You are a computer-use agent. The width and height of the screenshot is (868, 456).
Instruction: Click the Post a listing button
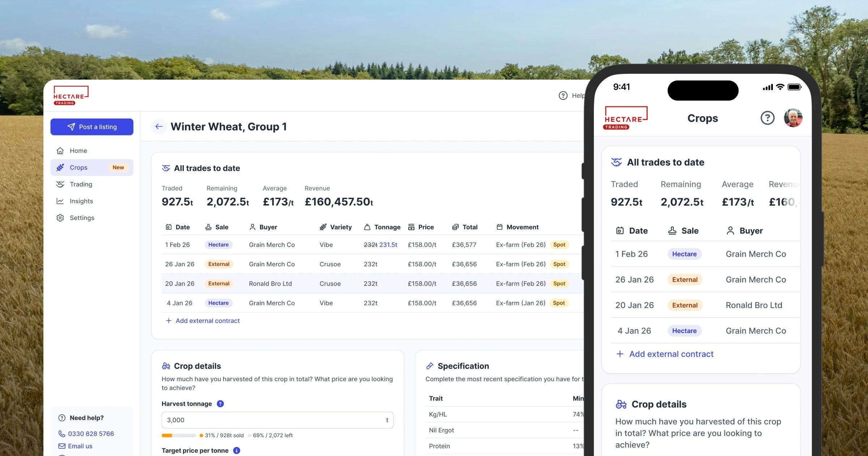tap(92, 127)
